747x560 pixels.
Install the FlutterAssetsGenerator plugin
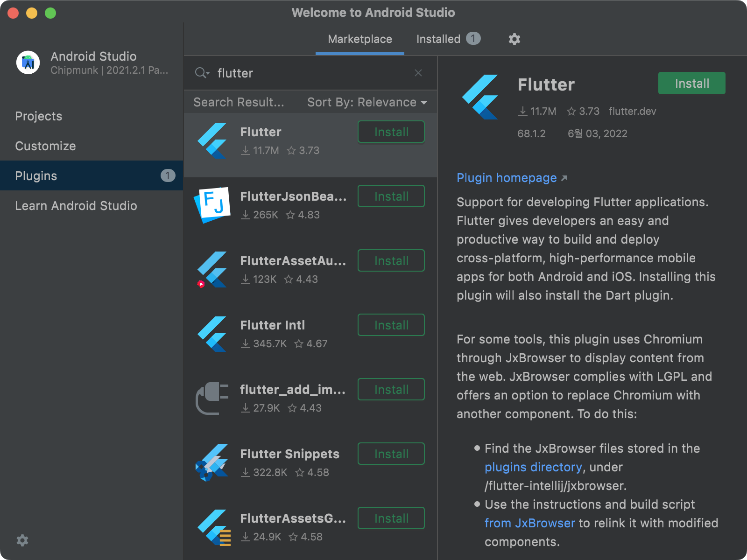391,518
